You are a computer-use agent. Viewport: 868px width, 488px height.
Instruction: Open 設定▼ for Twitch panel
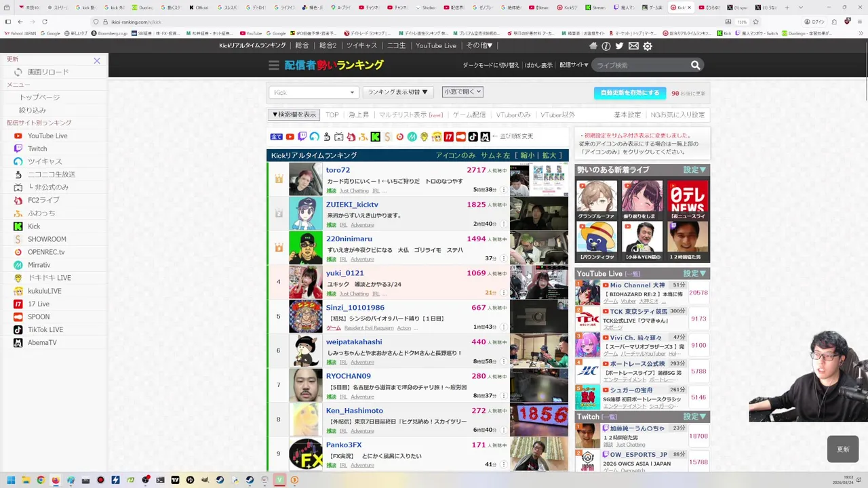click(x=694, y=416)
